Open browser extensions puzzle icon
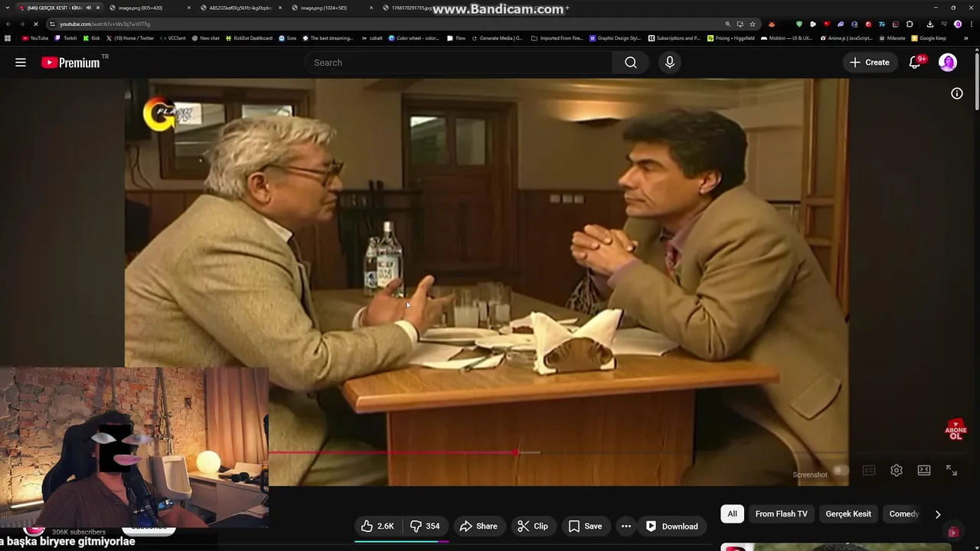 [x=910, y=24]
